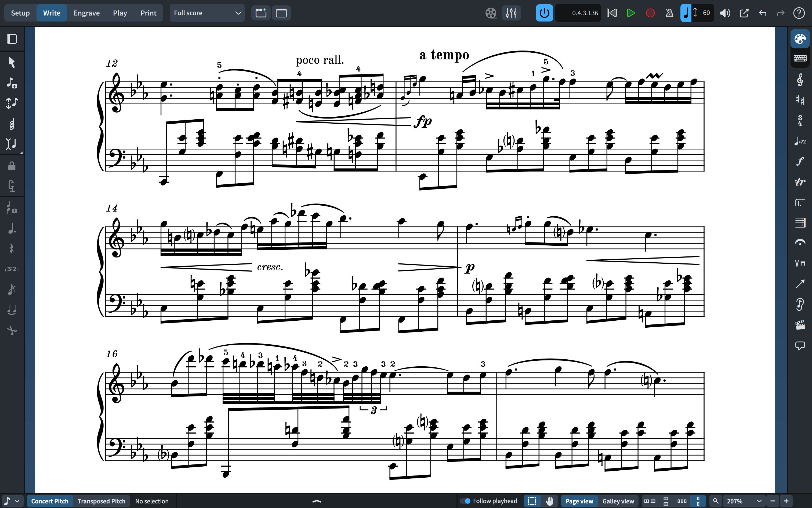812x508 pixels.
Task: Select Transposed Pitch
Action: (101, 501)
